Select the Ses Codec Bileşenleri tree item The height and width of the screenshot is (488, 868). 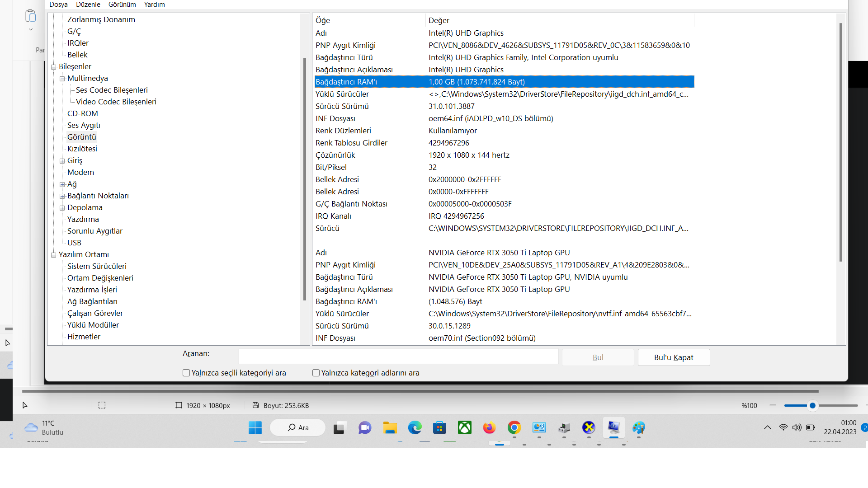click(112, 90)
